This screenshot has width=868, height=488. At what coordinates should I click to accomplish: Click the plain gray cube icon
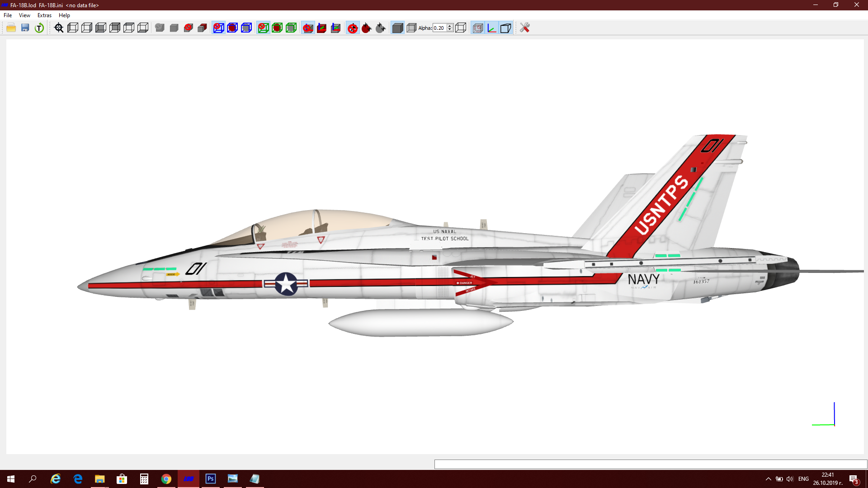(x=174, y=28)
